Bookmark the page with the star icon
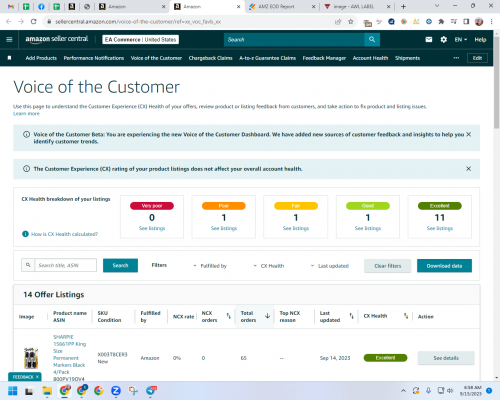Viewport: 500px width, 400px height. (351, 22)
